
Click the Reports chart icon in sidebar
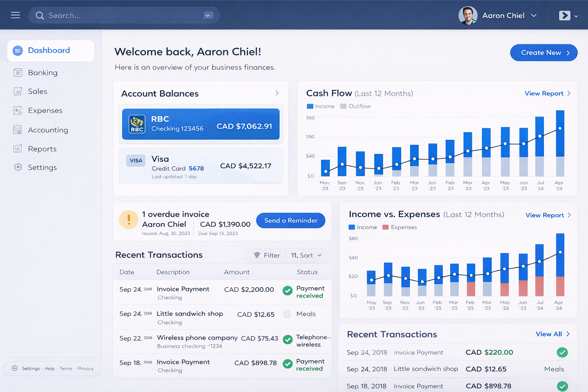pyautogui.click(x=18, y=149)
